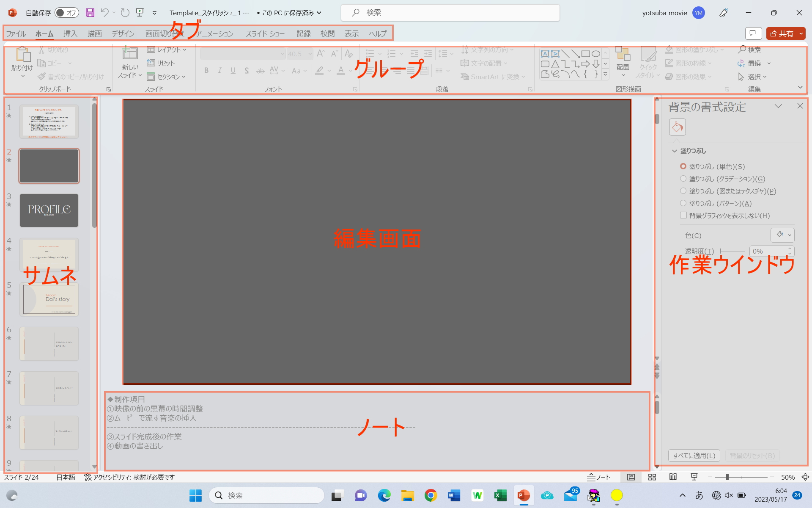
Task: Click the すべてに適用 button
Action: (694, 456)
